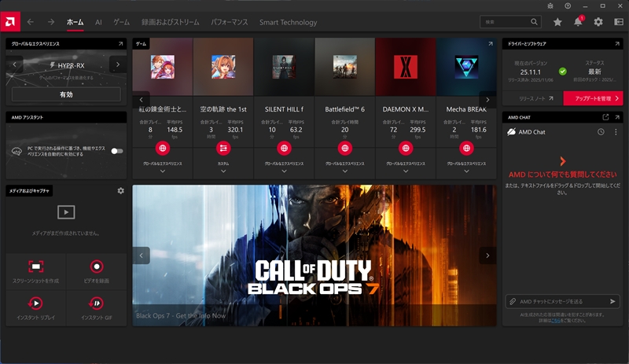The width and height of the screenshot is (629, 364).
Task: Open settings via the top gear icon
Action: coord(598,23)
